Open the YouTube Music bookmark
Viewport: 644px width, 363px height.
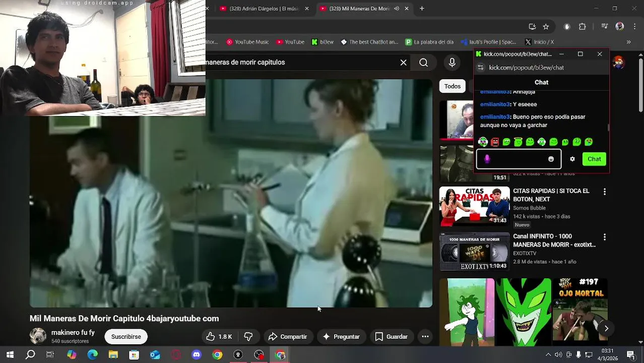coord(247,42)
